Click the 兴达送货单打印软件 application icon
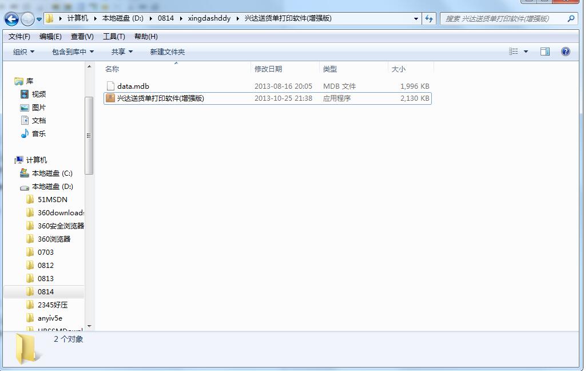The width and height of the screenshot is (588, 371). pyautogui.click(x=110, y=98)
